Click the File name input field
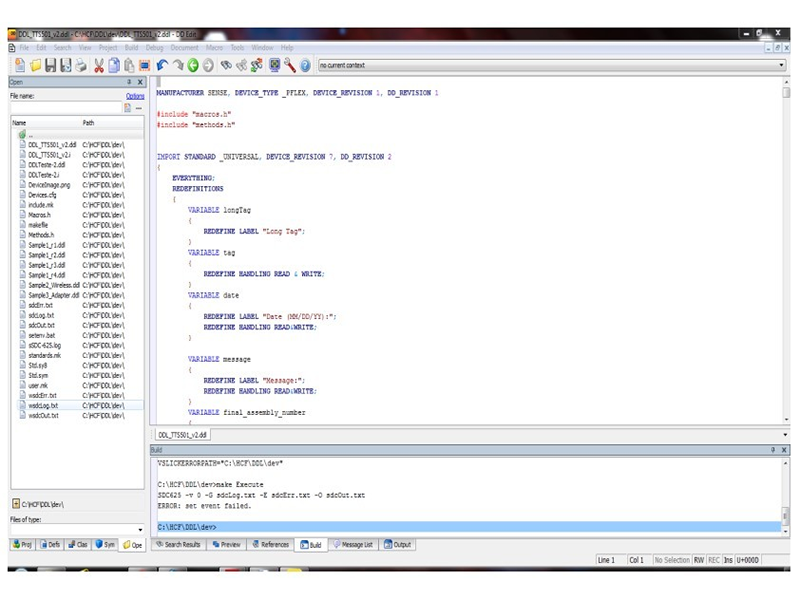 point(66,108)
